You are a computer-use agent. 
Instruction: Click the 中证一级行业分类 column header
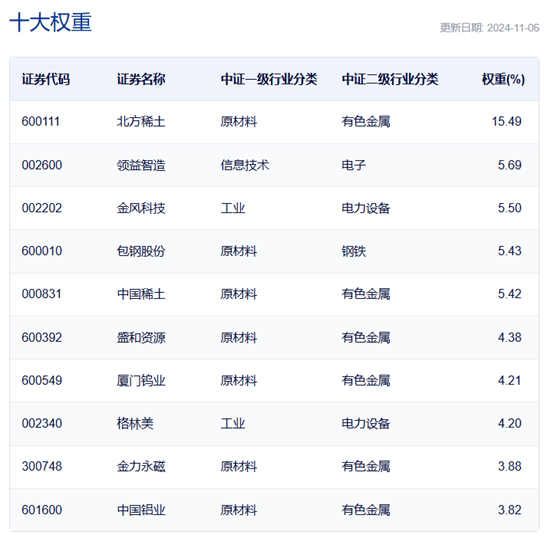(x=269, y=79)
